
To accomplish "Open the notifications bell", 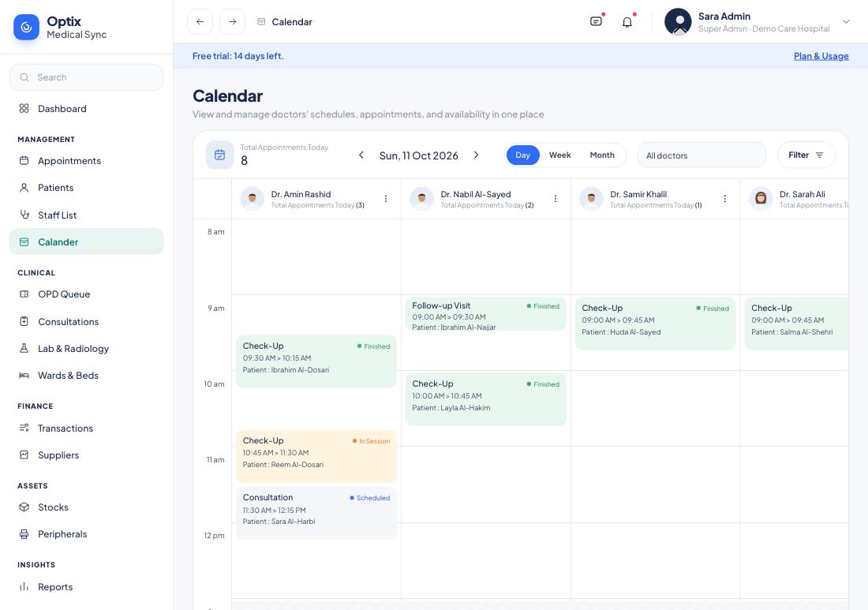I will [x=627, y=22].
